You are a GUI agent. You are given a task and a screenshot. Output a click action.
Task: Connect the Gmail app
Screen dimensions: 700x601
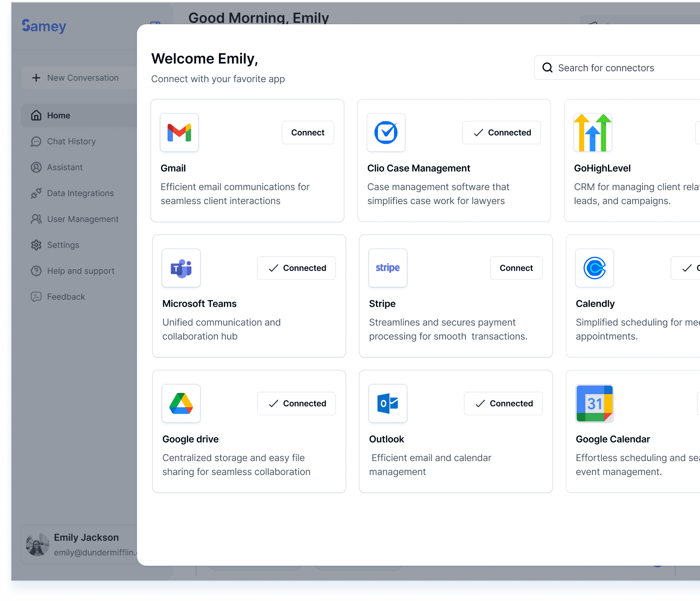(x=308, y=132)
